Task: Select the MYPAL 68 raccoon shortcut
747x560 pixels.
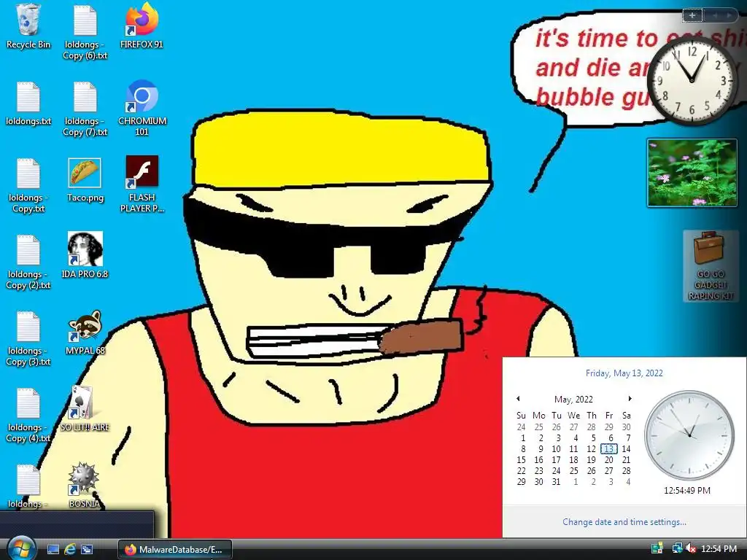Action: [x=85, y=332]
